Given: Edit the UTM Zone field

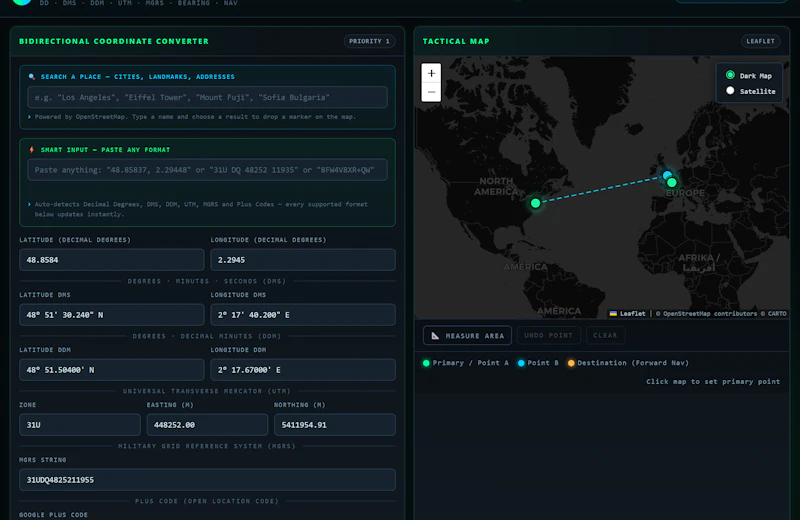Looking at the screenshot, I should tap(80, 425).
